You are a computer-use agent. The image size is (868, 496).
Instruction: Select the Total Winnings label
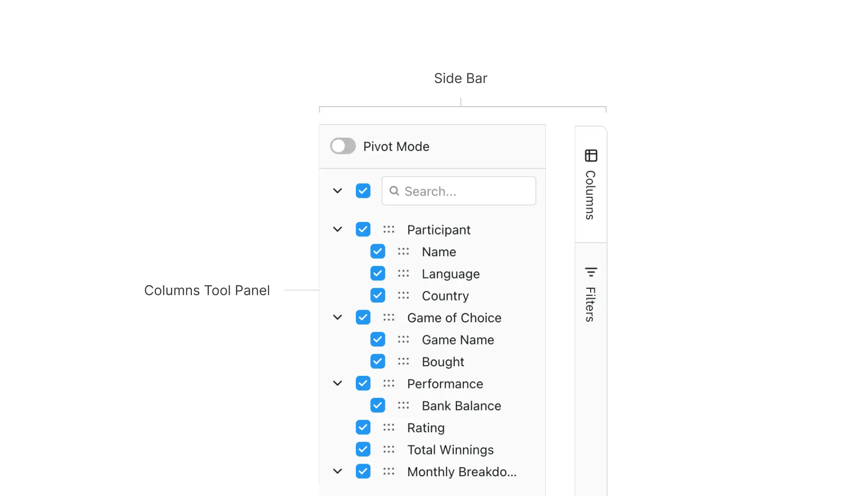[450, 450]
